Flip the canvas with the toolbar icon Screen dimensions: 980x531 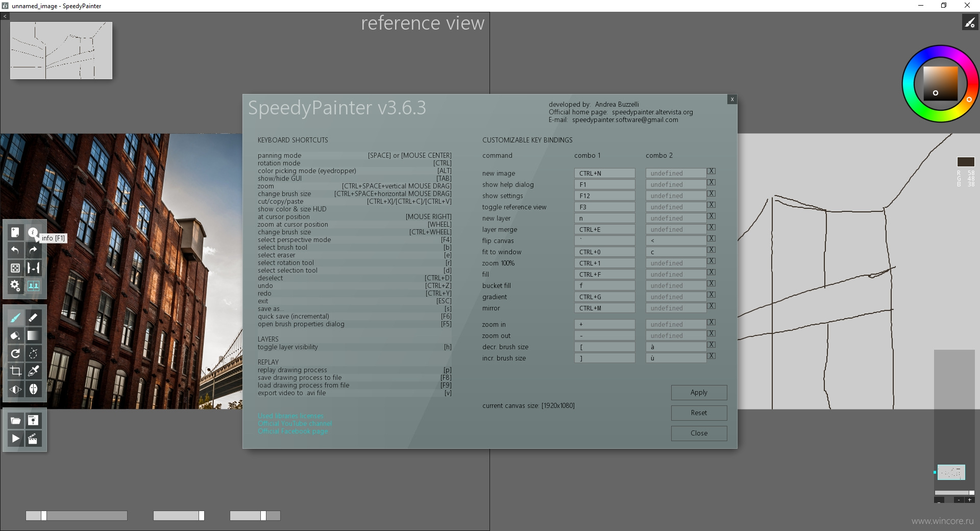33,268
